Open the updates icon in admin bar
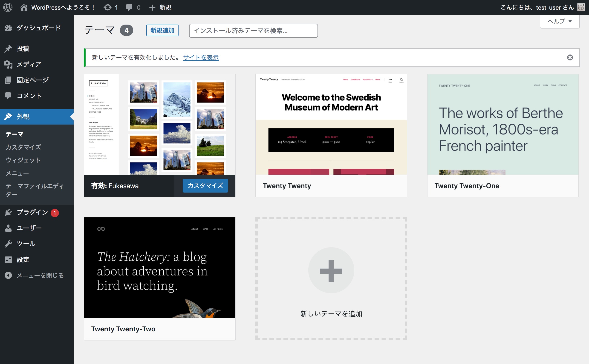 [x=108, y=7]
